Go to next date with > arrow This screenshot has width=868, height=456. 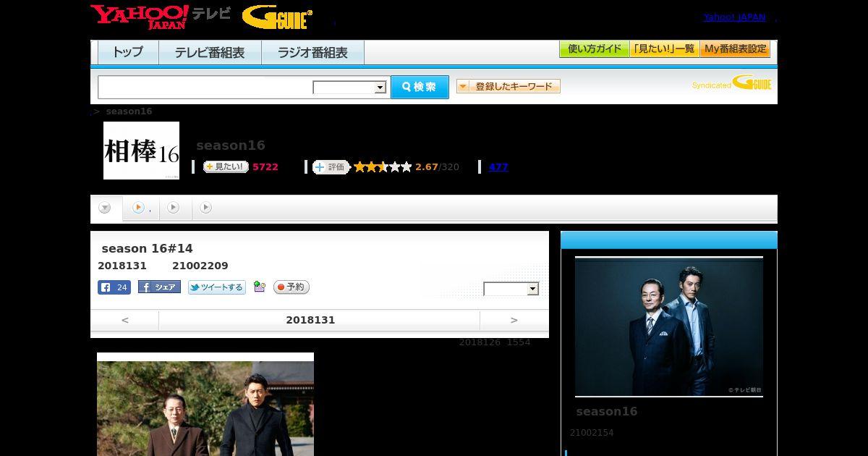tap(514, 320)
